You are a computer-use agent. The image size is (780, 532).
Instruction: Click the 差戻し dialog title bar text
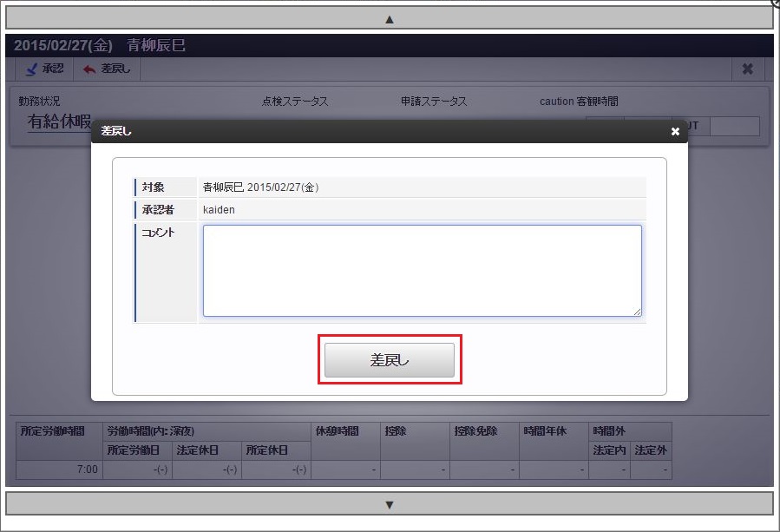click(x=116, y=131)
